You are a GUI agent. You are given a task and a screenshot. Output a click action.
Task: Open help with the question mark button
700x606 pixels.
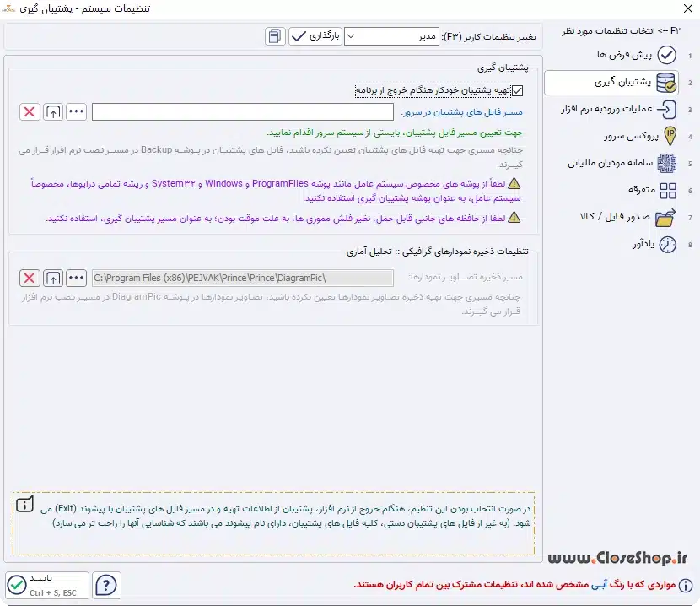[x=106, y=585]
